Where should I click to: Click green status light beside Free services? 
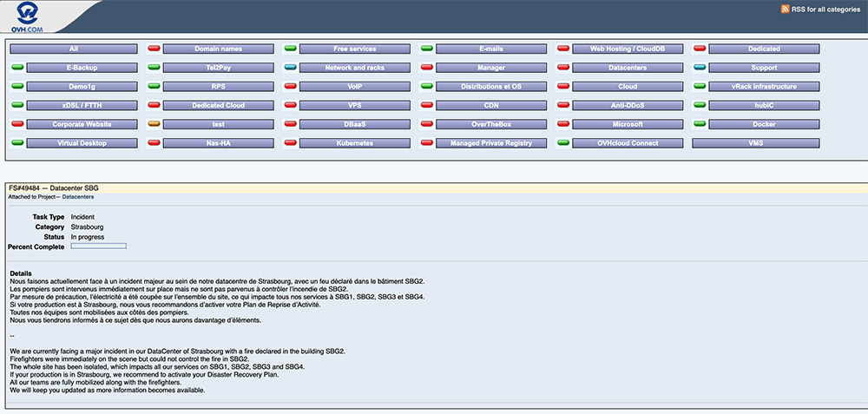point(290,49)
